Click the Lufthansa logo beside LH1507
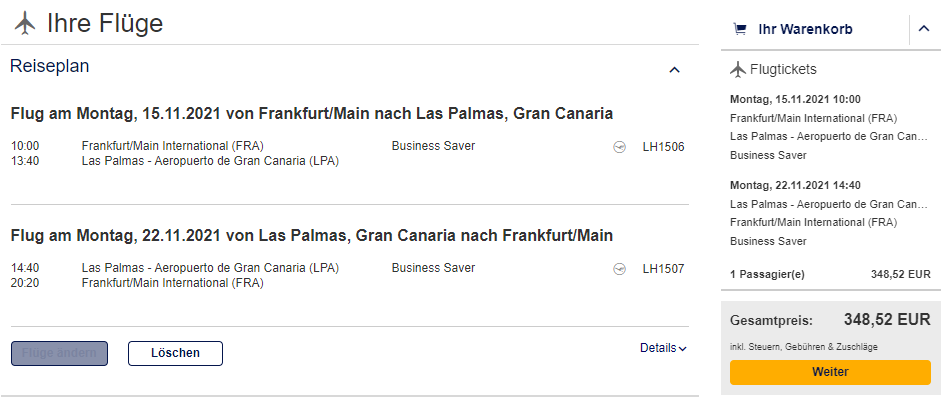The height and width of the screenshot is (407, 950). pyautogui.click(x=619, y=269)
